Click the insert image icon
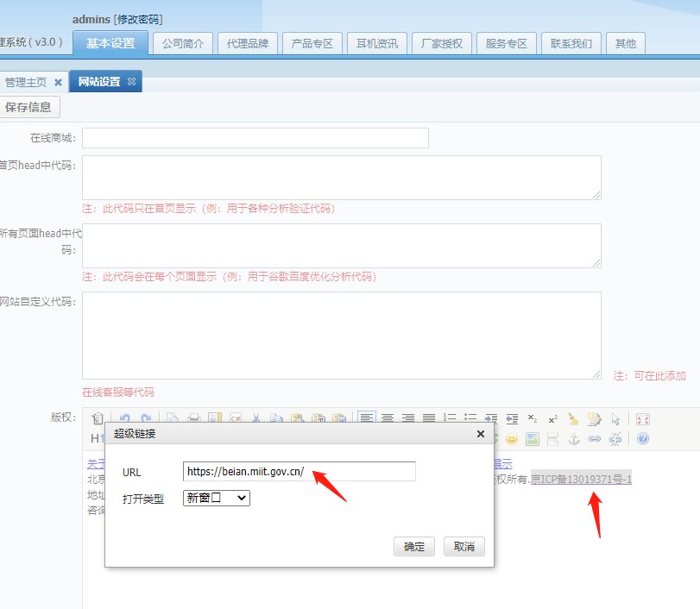The image size is (700, 609). pyautogui.click(x=533, y=439)
